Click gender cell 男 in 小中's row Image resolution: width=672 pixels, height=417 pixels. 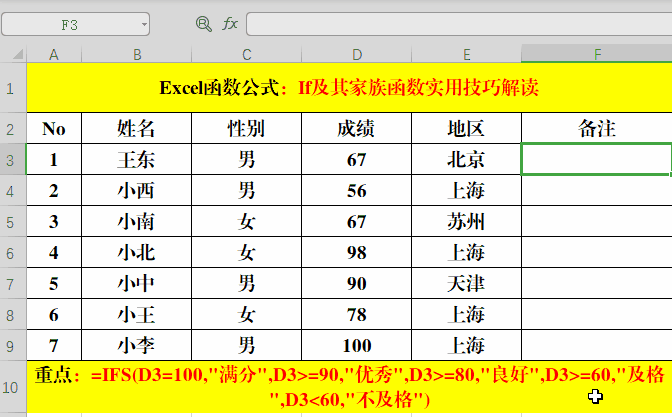tap(246, 284)
